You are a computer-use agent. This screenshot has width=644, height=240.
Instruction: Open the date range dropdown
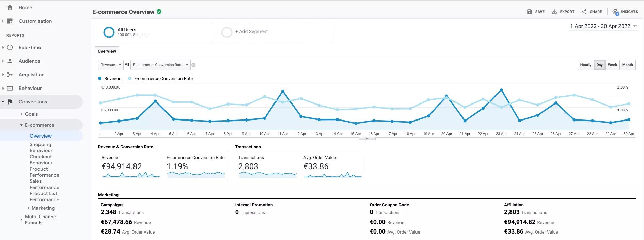(603, 26)
